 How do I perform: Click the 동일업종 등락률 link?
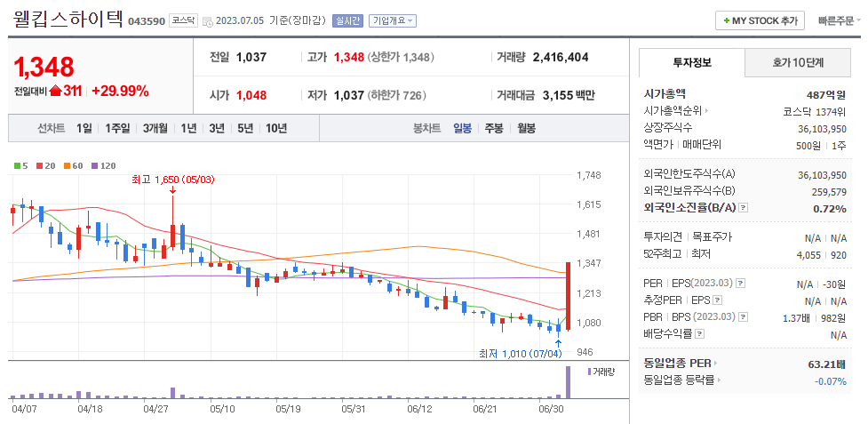coord(678,380)
